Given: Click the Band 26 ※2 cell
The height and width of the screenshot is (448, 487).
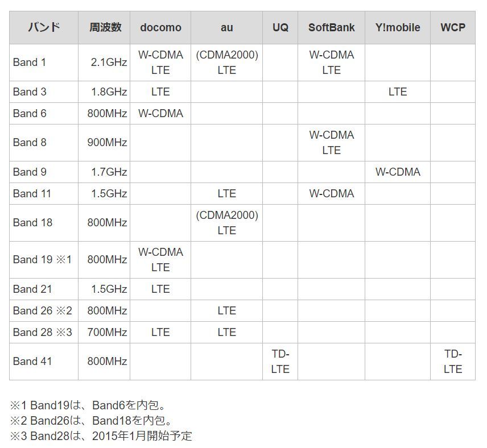Looking at the screenshot, I should [43, 311].
